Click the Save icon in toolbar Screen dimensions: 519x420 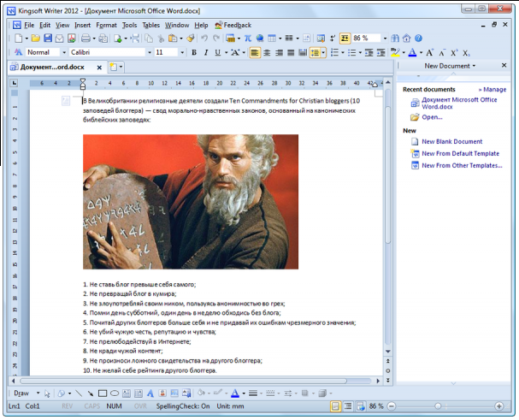coord(48,38)
